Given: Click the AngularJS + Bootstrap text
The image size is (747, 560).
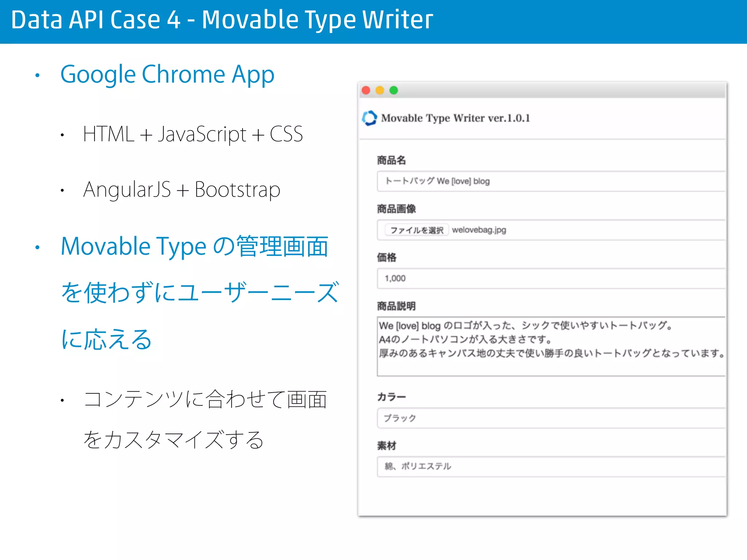Looking at the screenshot, I should click(x=182, y=190).
